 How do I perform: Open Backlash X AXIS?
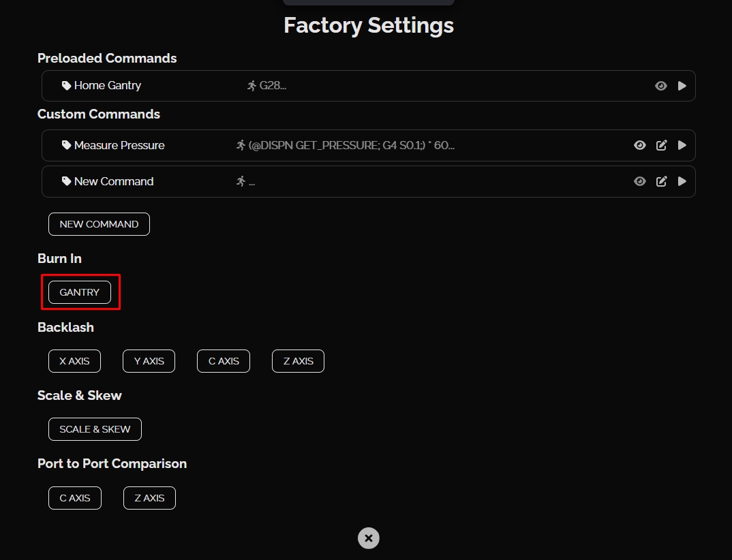point(74,361)
